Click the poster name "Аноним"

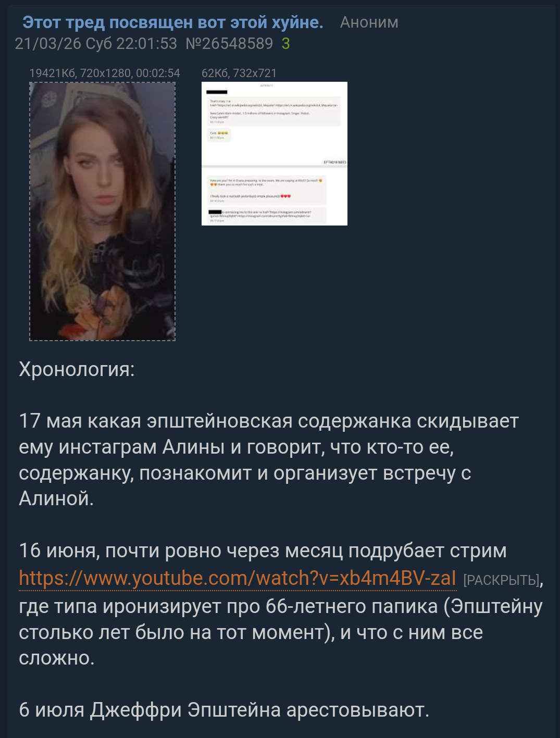point(369,22)
